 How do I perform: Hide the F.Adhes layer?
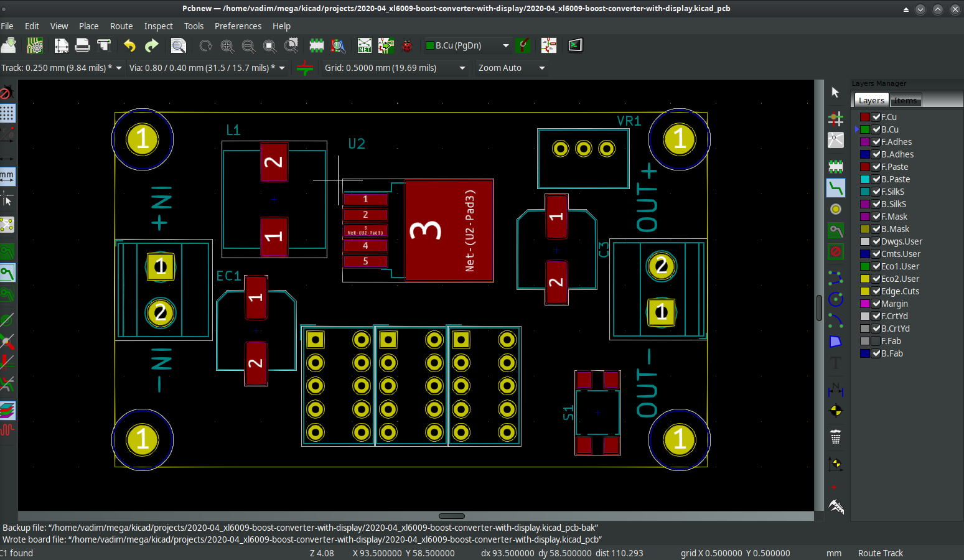(x=876, y=142)
